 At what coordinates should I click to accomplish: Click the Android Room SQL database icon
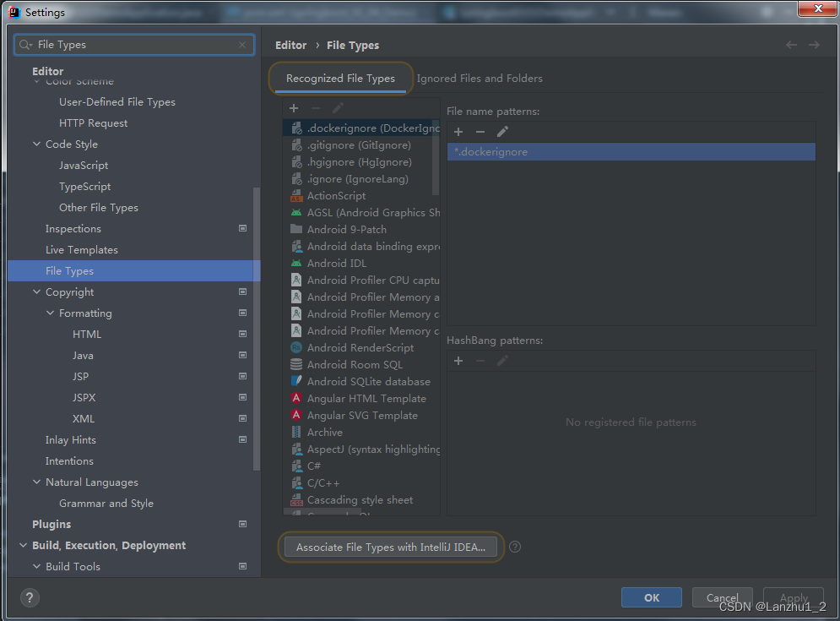(x=296, y=365)
